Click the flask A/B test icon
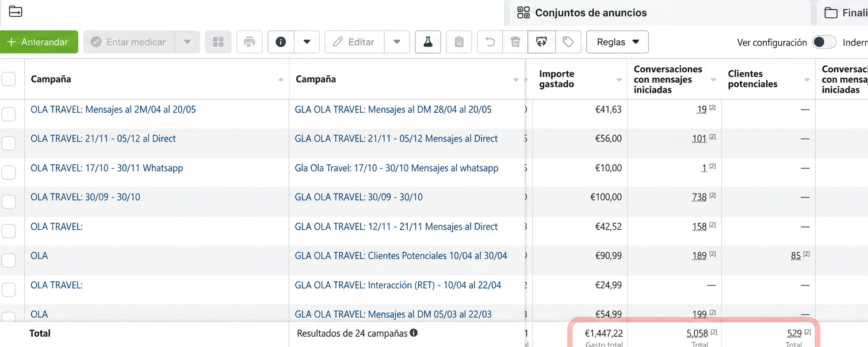Viewport: 868px width, 347px height. [428, 42]
